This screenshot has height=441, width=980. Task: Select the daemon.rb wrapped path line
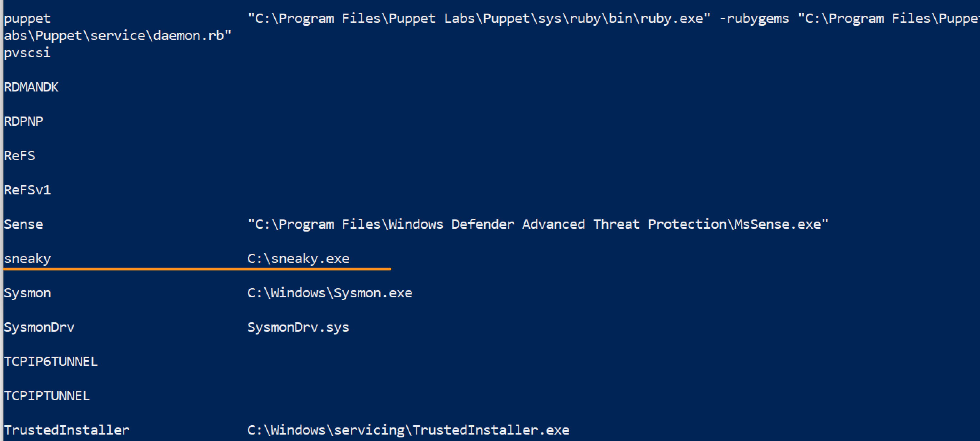click(117, 36)
